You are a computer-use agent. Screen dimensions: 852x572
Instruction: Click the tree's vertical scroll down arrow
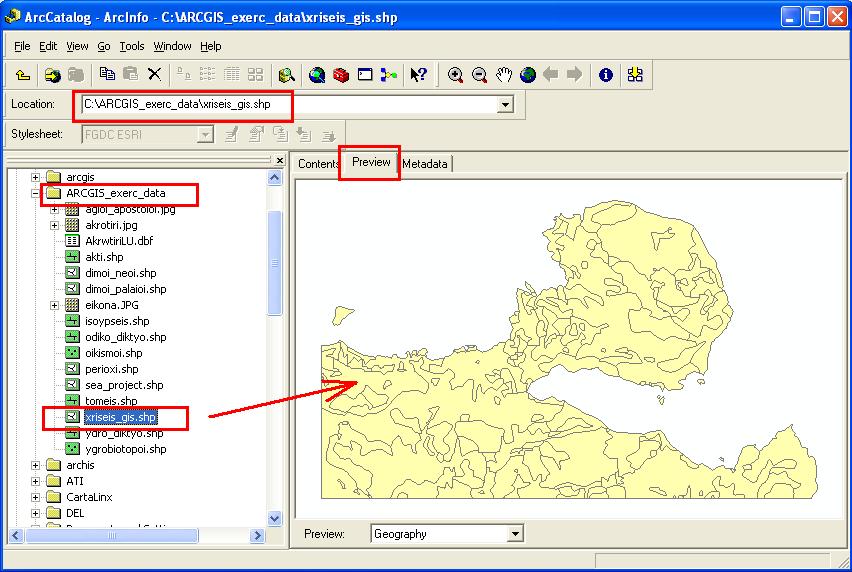pyautogui.click(x=275, y=518)
